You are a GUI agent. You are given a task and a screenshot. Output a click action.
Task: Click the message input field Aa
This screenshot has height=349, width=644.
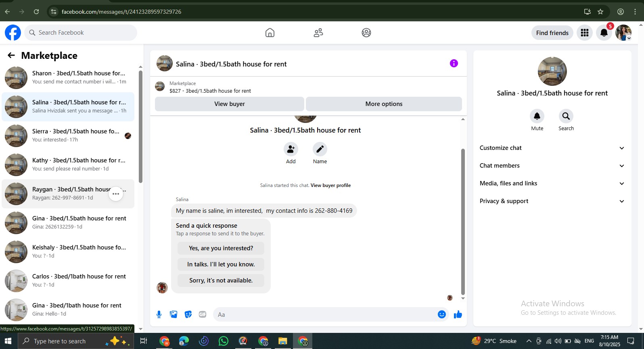click(325, 314)
